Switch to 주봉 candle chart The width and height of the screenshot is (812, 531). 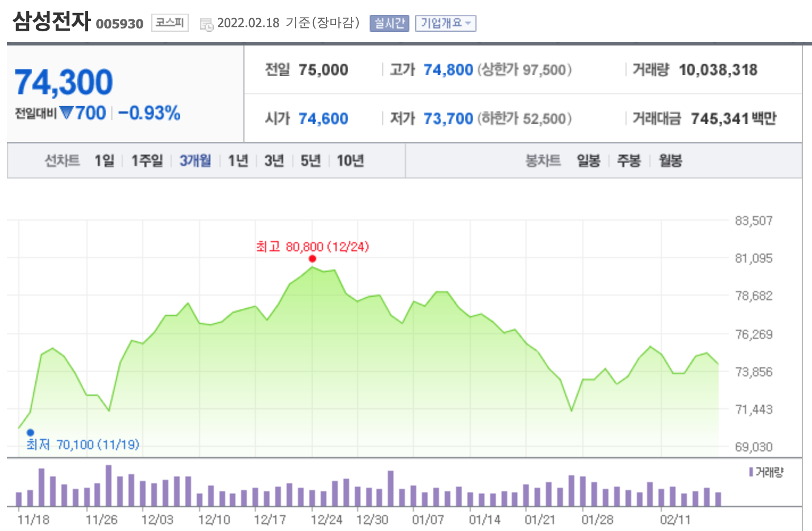629,161
